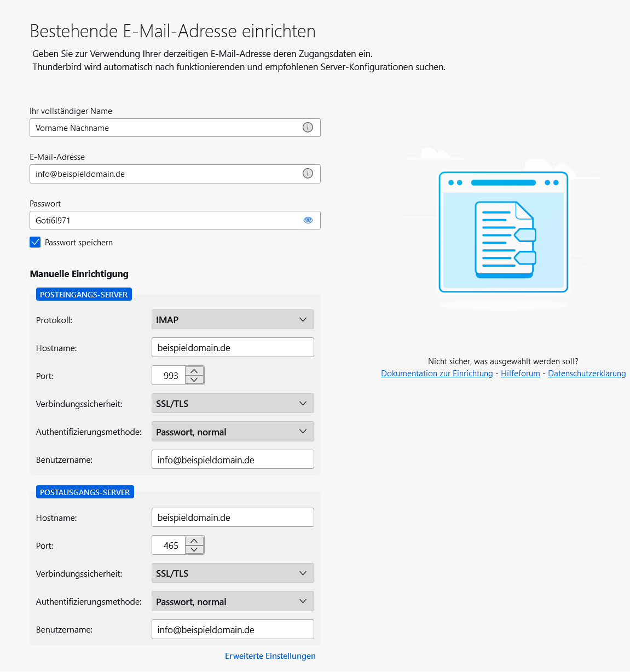Open the Protokoll dropdown showing IMAP

pos(232,319)
